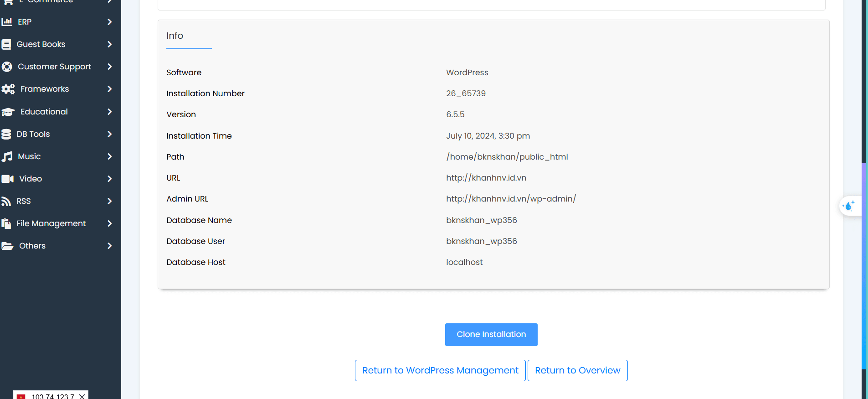Image resolution: width=868 pixels, height=399 pixels.
Task: Expand the Music chevron
Action: (109, 156)
